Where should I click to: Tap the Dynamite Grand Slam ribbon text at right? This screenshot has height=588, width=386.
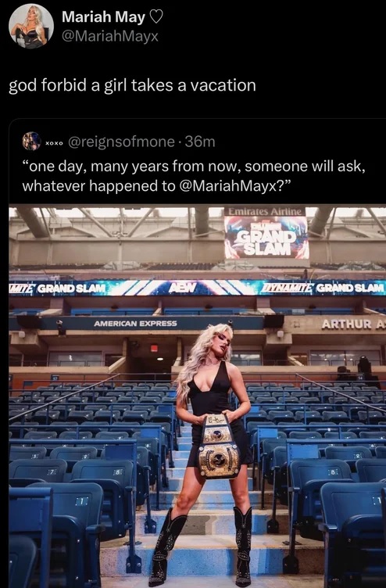click(322, 288)
